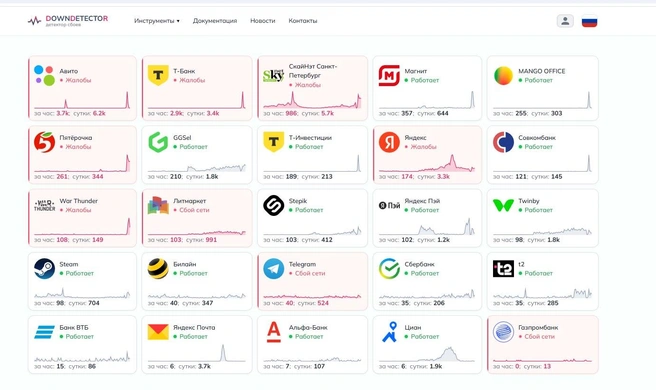The image size is (656, 390).
Task: Click the Stepik title text
Action: click(x=297, y=201)
